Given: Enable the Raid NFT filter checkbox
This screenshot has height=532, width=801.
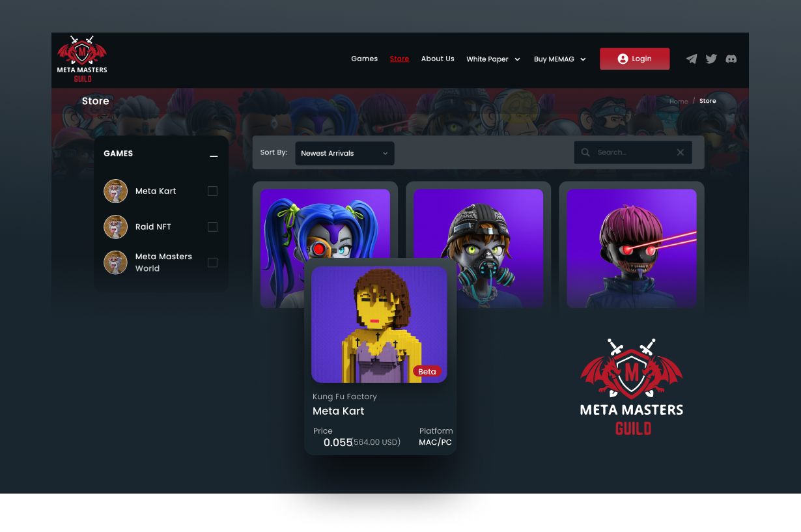Looking at the screenshot, I should point(212,227).
